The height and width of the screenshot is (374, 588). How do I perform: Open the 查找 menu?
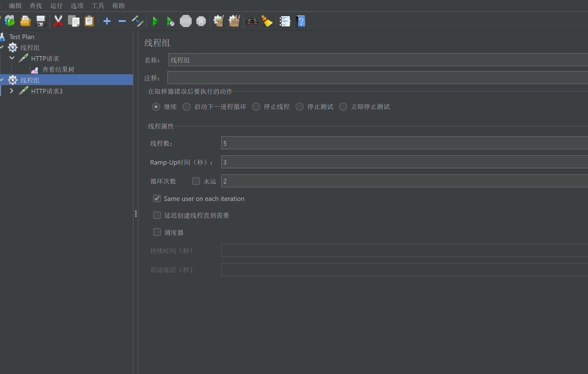[36, 6]
